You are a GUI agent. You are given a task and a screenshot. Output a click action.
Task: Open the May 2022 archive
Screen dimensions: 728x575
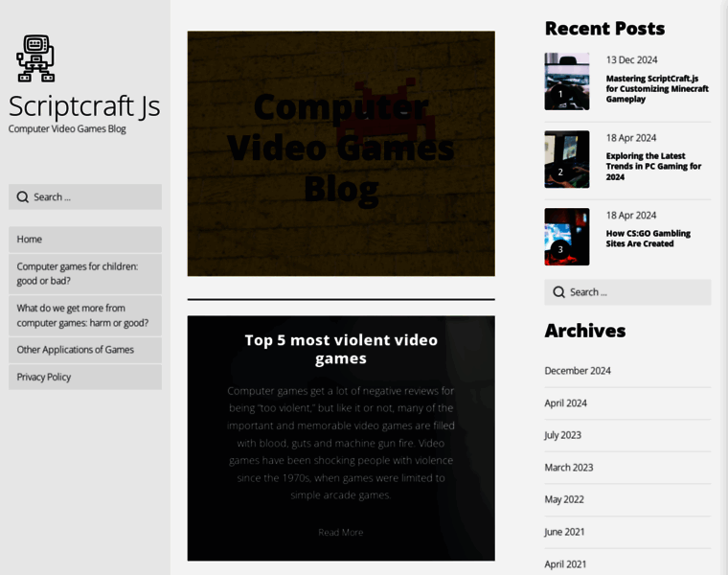click(x=564, y=499)
